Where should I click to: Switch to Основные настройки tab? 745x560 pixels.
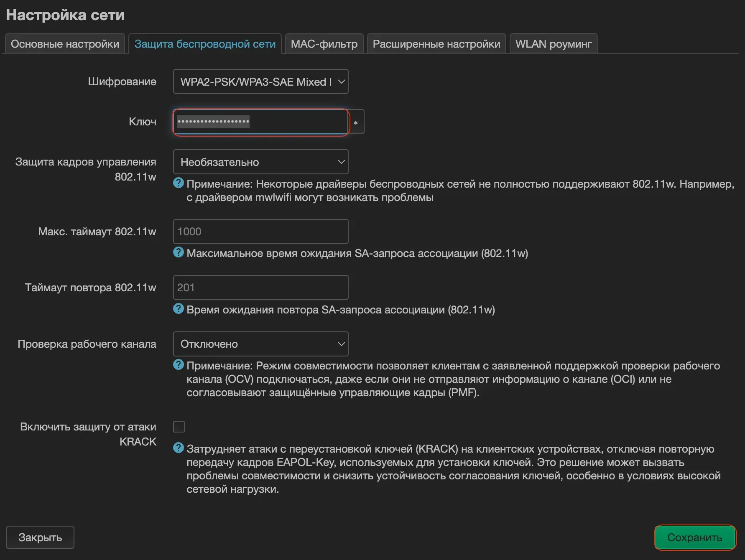click(x=65, y=44)
